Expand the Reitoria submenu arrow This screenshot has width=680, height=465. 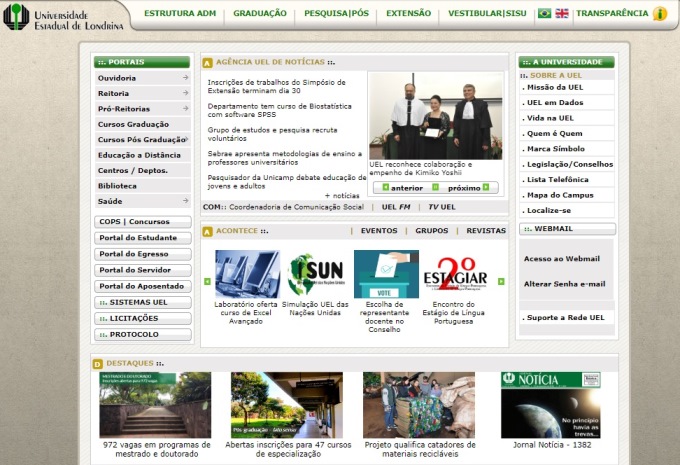[x=186, y=93]
